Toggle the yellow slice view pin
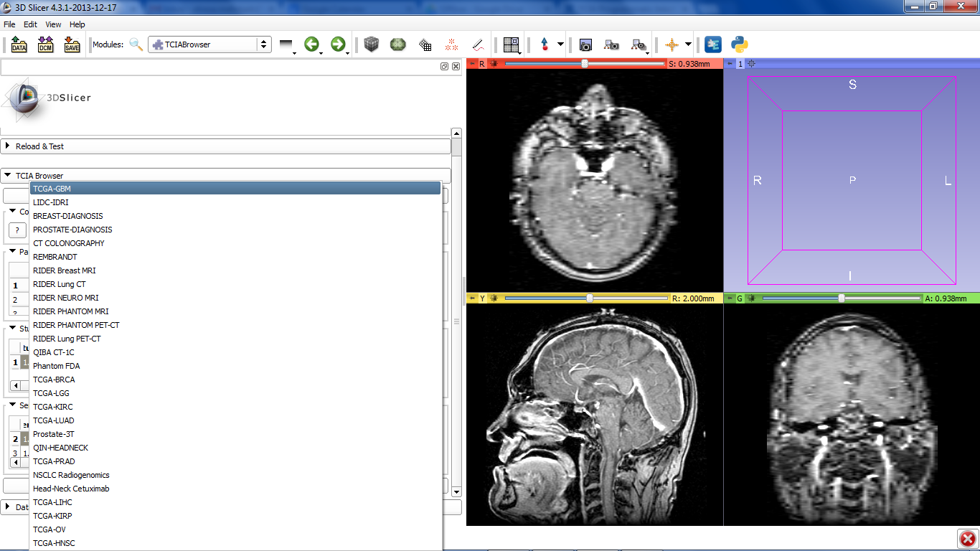Image resolution: width=980 pixels, height=551 pixels. (x=471, y=298)
